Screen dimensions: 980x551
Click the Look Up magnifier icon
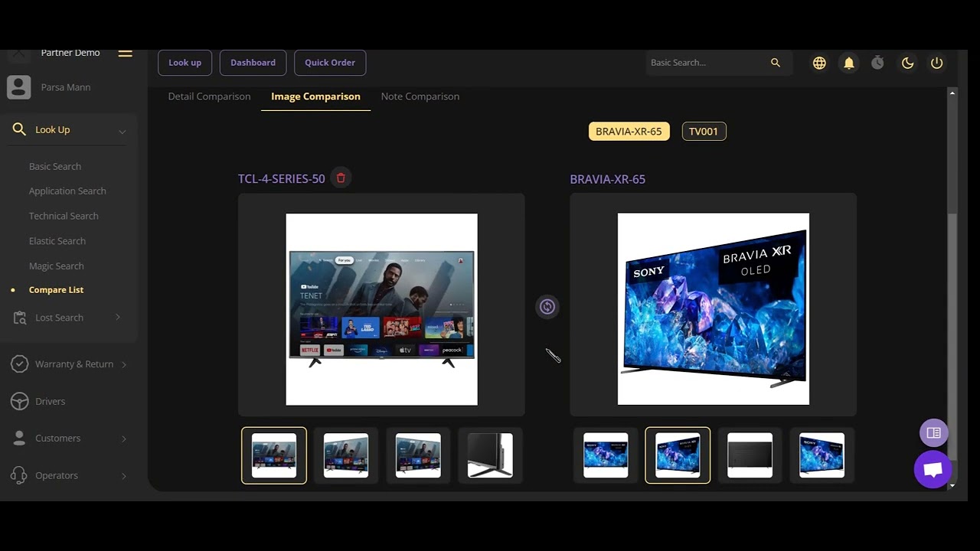[19, 129]
